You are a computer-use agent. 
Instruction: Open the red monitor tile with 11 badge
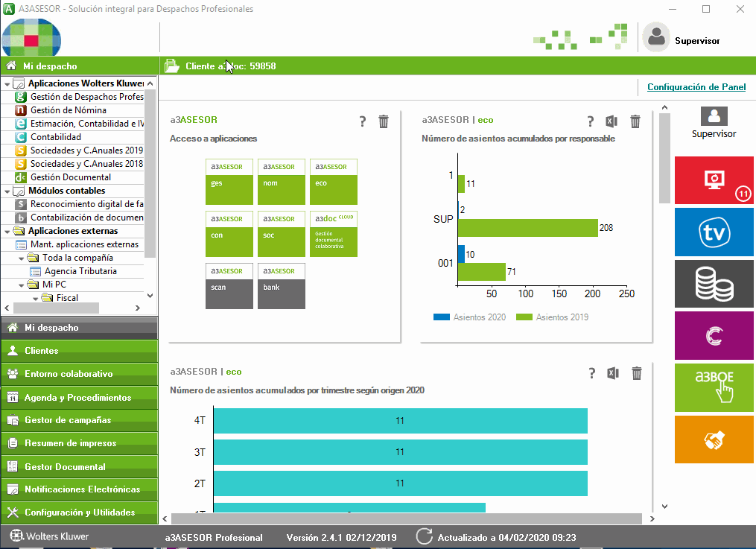(714, 180)
